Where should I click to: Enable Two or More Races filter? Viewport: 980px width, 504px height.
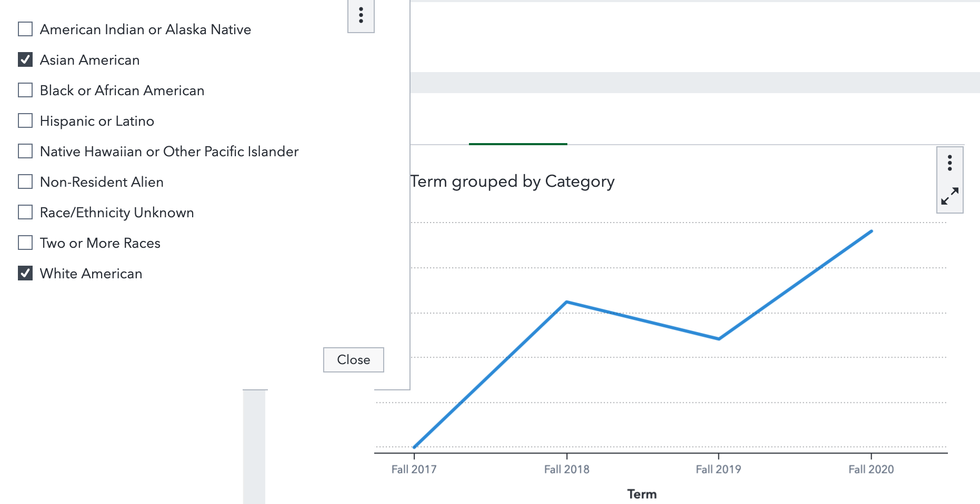coord(25,243)
